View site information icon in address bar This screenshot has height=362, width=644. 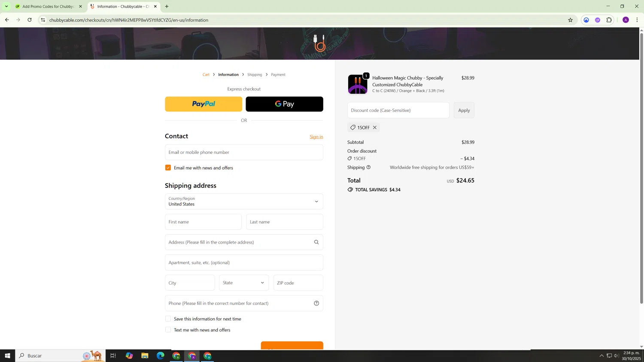pyautogui.click(x=43, y=20)
